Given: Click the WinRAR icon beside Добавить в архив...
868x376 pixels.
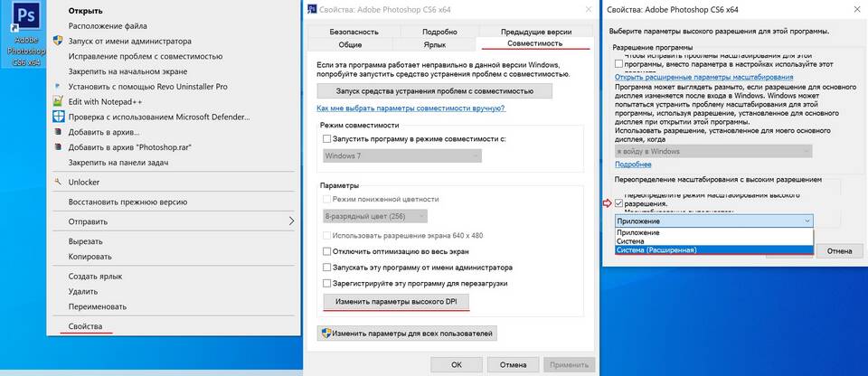Looking at the screenshot, I should 58,132.
